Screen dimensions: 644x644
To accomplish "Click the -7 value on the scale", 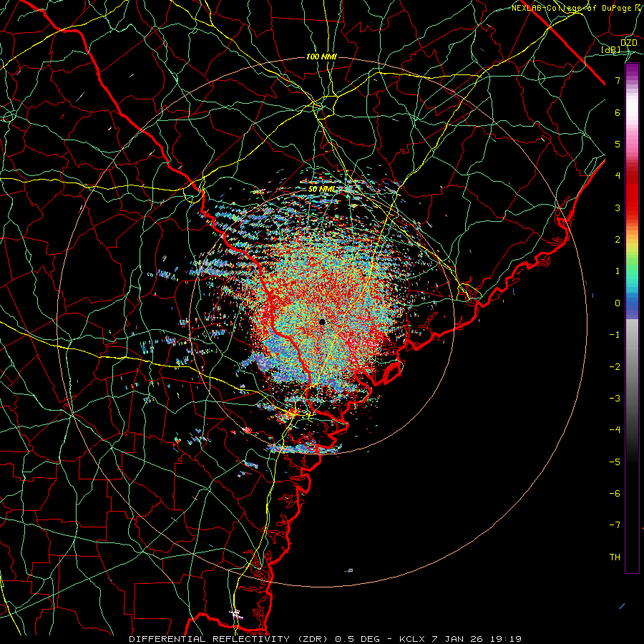I will coord(615,525).
